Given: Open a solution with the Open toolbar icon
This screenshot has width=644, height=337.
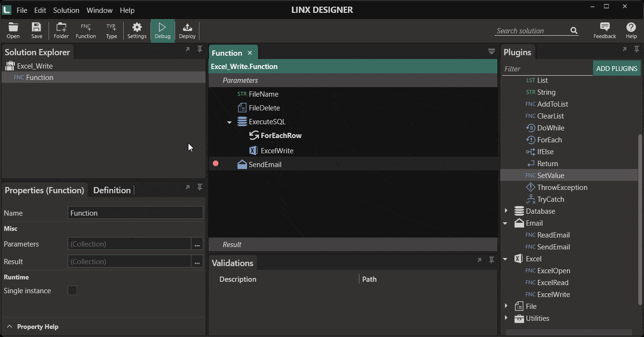Looking at the screenshot, I should coord(13,30).
